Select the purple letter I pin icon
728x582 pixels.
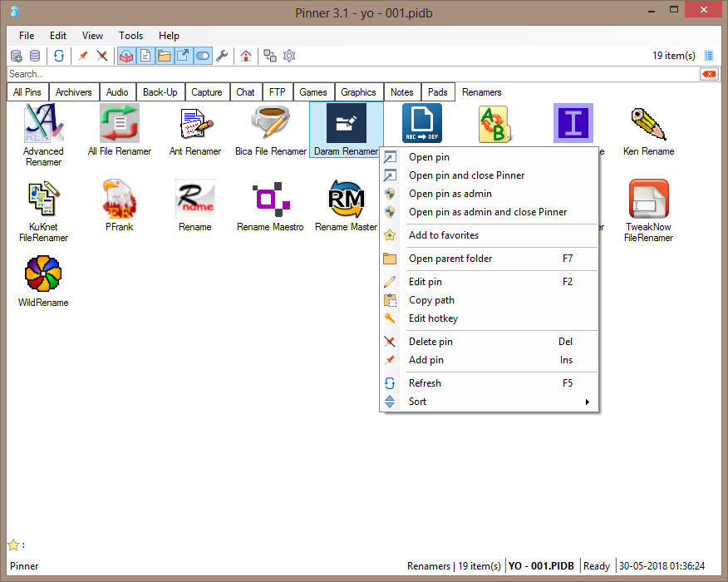click(x=573, y=123)
